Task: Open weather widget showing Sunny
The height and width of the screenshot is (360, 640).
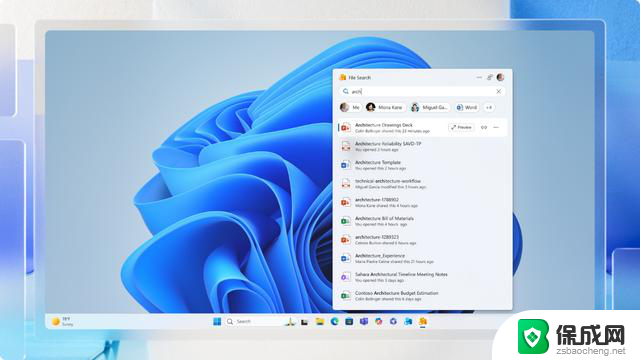Action: click(63, 322)
